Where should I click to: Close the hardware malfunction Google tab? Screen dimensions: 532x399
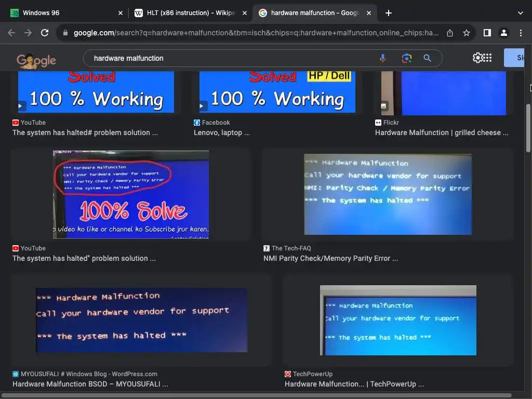click(369, 13)
